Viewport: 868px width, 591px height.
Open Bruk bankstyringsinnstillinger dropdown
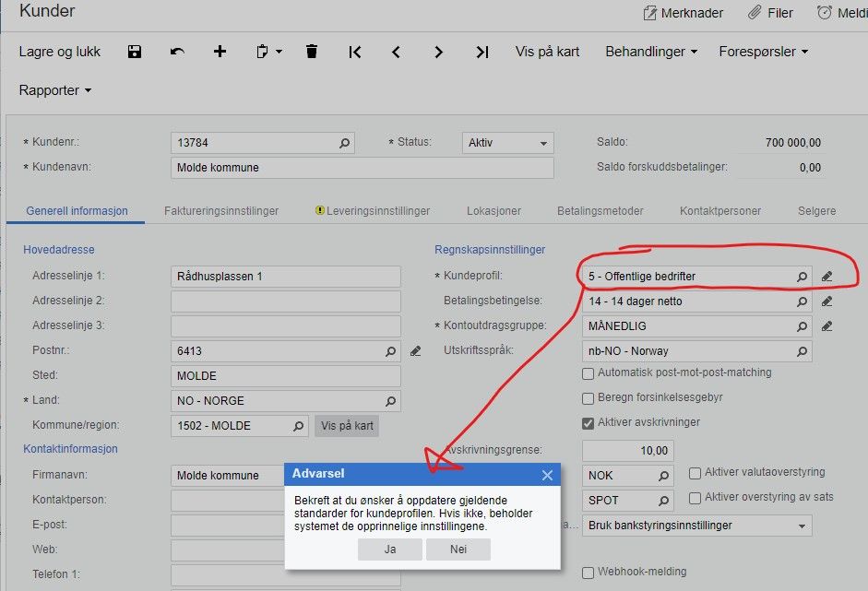tap(697, 526)
